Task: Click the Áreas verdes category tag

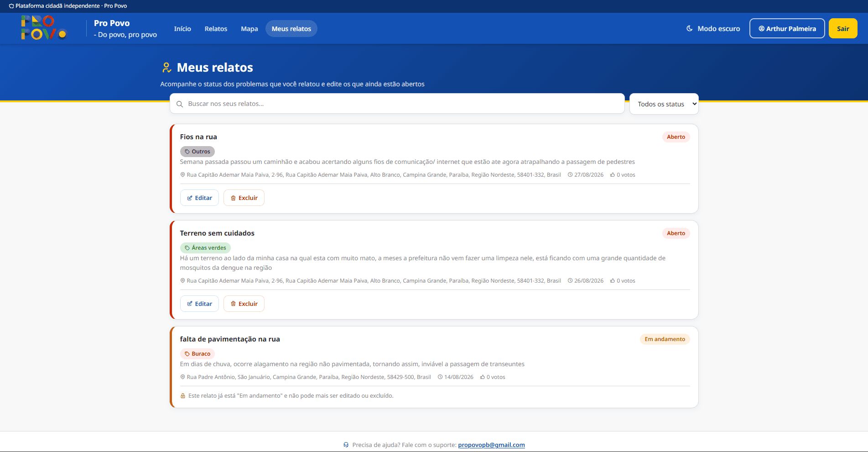Action: (205, 248)
